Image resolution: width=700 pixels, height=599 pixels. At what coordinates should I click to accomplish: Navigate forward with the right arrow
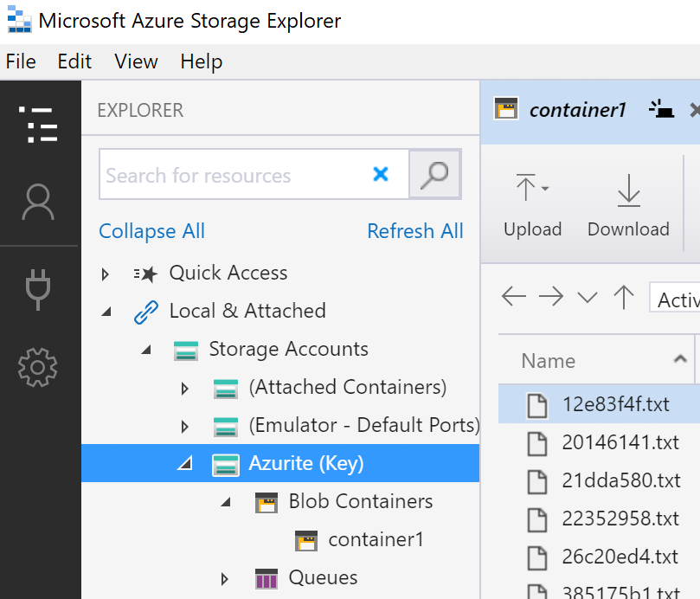[x=551, y=297]
